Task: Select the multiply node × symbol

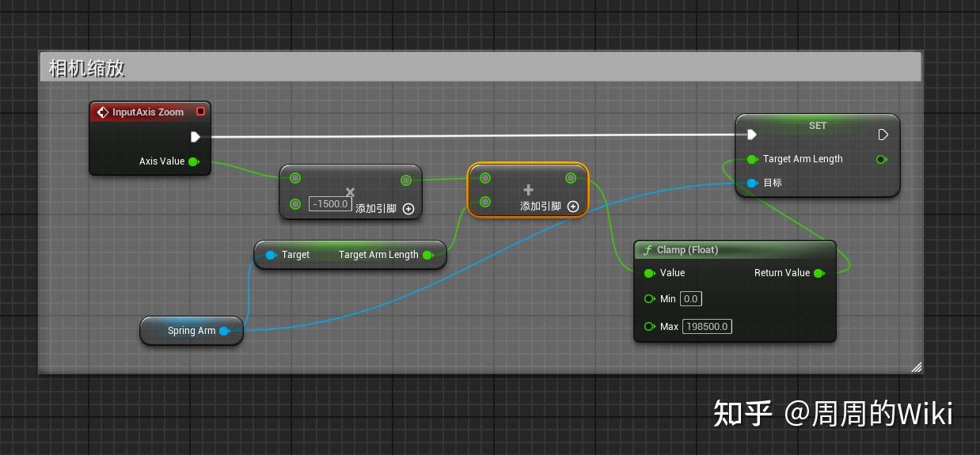Action: [x=350, y=191]
